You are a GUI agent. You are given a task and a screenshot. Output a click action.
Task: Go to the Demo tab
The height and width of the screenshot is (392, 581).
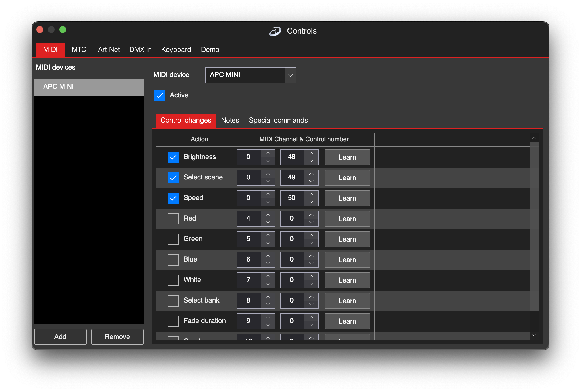tap(210, 50)
